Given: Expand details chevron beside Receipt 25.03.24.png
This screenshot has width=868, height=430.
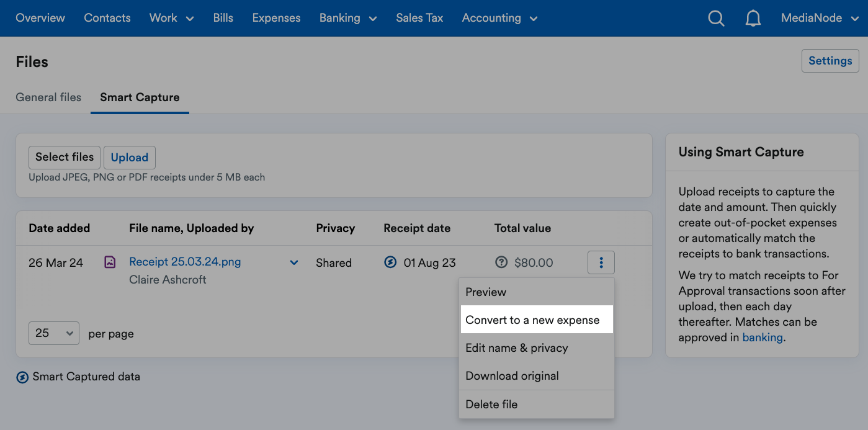Looking at the screenshot, I should (293, 262).
